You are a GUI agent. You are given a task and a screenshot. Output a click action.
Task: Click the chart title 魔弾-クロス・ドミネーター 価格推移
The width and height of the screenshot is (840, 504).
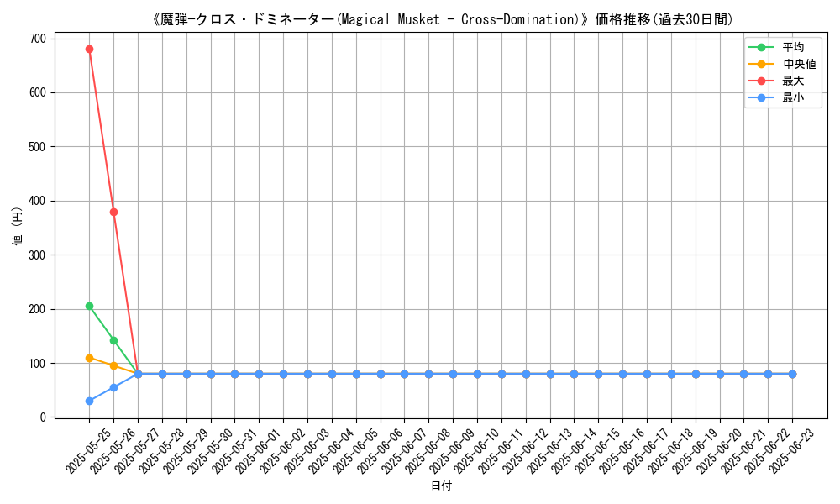click(x=442, y=19)
